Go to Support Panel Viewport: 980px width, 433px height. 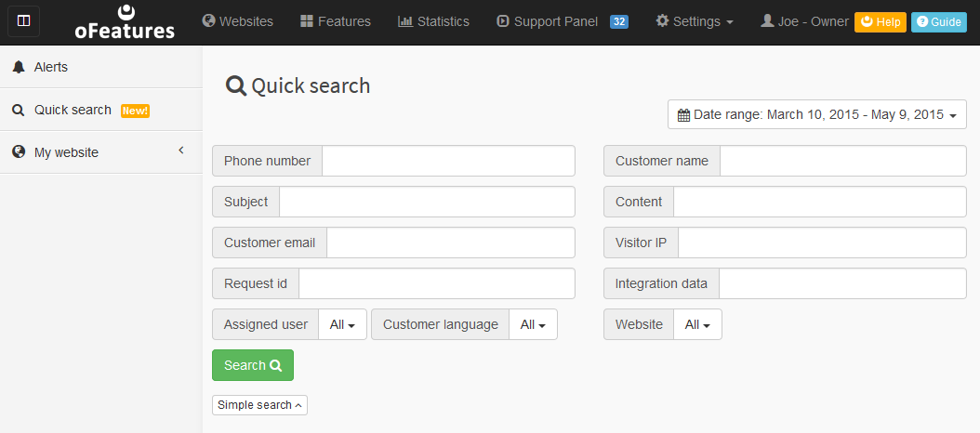click(548, 21)
